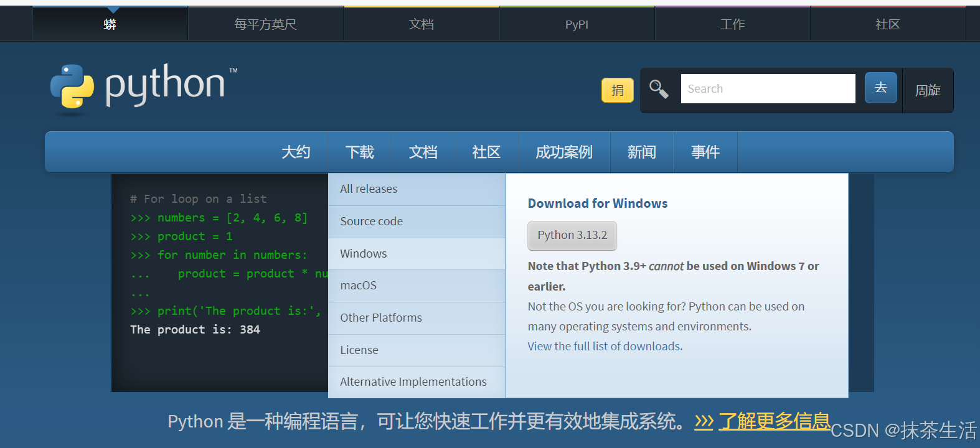Click the 了解更多信息 link
The width and height of the screenshot is (980, 448).
pyautogui.click(x=774, y=421)
